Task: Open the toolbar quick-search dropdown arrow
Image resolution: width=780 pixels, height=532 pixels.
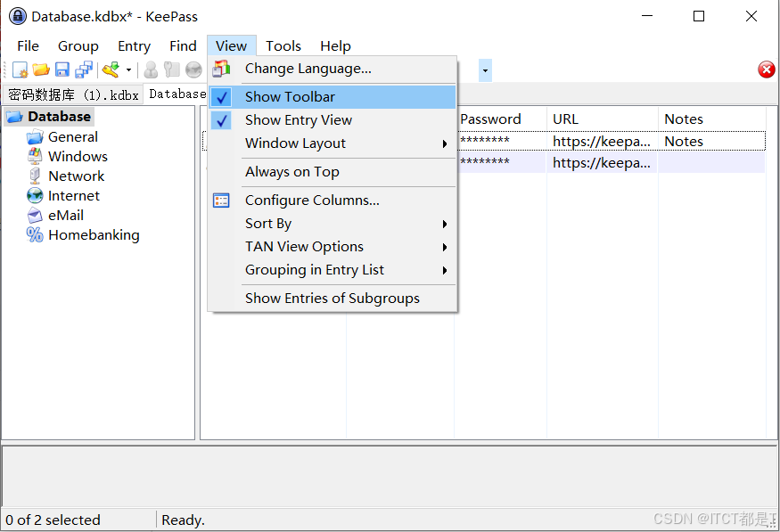Action: [485, 70]
